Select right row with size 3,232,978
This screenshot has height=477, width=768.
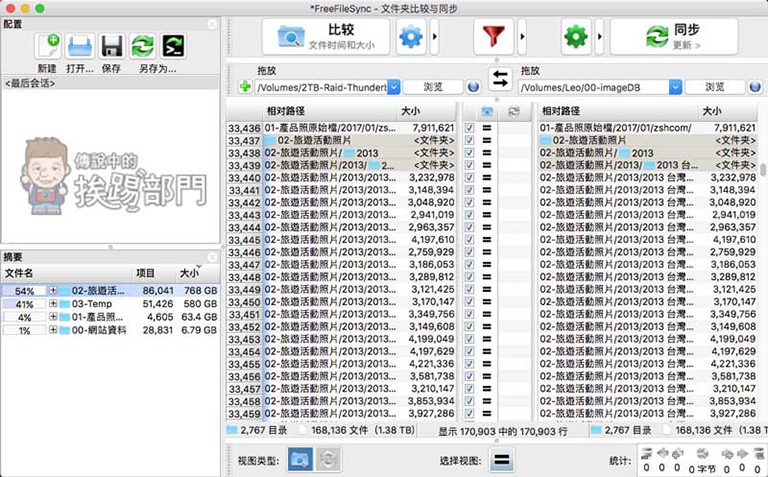click(x=648, y=177)
